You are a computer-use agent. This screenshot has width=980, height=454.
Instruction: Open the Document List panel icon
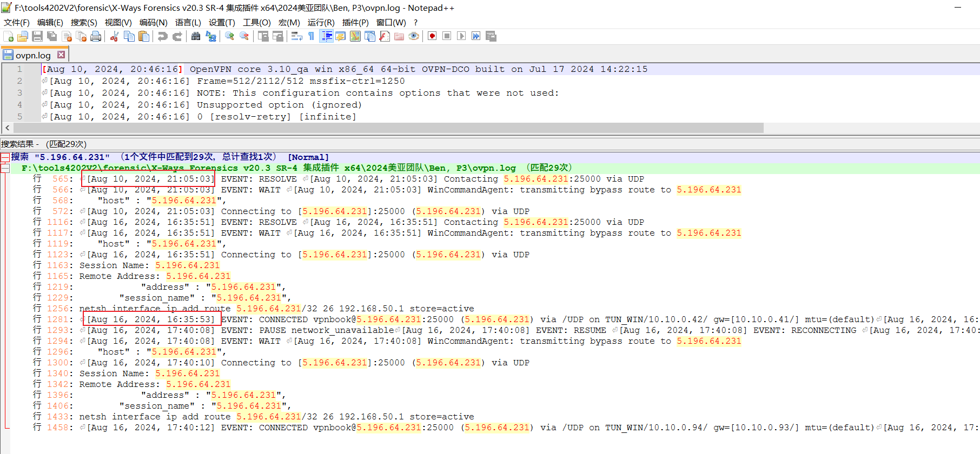pyautogui.click(x=370, y=36)
